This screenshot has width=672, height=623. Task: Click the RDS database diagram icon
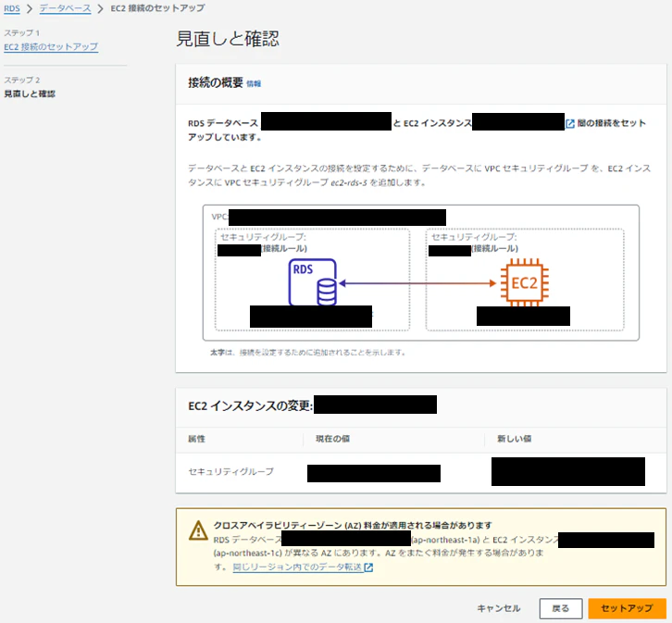[x=313, y=281]
